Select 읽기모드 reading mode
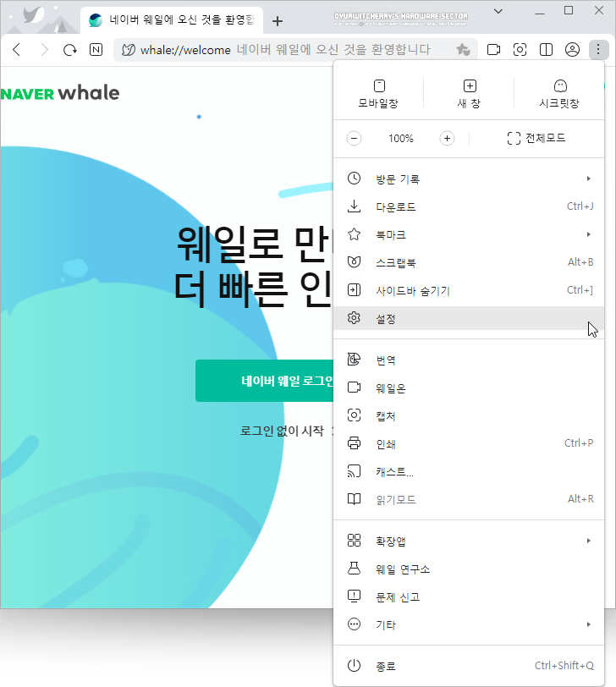Viewport: 616px width, 687px height. (x=469, y=499)
